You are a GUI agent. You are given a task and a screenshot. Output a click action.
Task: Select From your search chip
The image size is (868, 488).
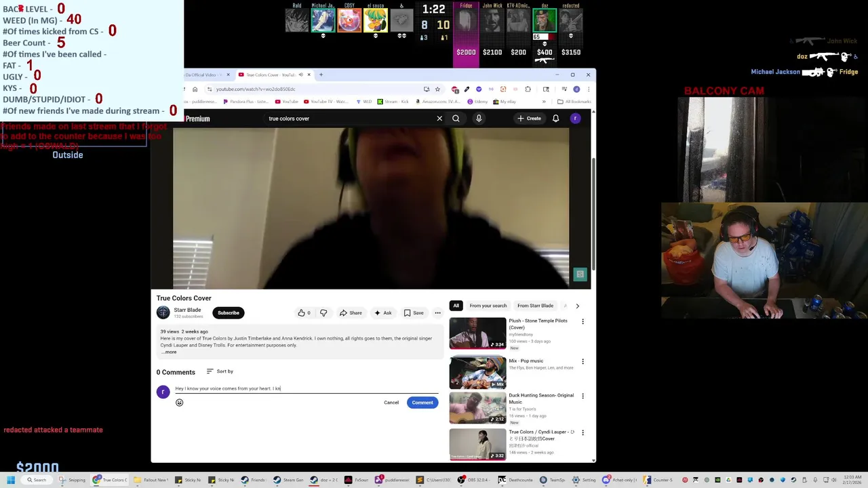(x=488, y=306)
